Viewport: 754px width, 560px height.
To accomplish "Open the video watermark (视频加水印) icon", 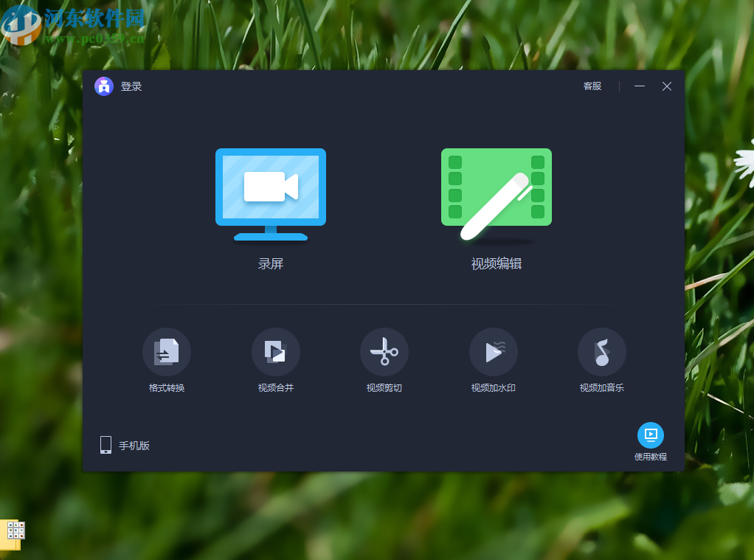I will 494,352.
